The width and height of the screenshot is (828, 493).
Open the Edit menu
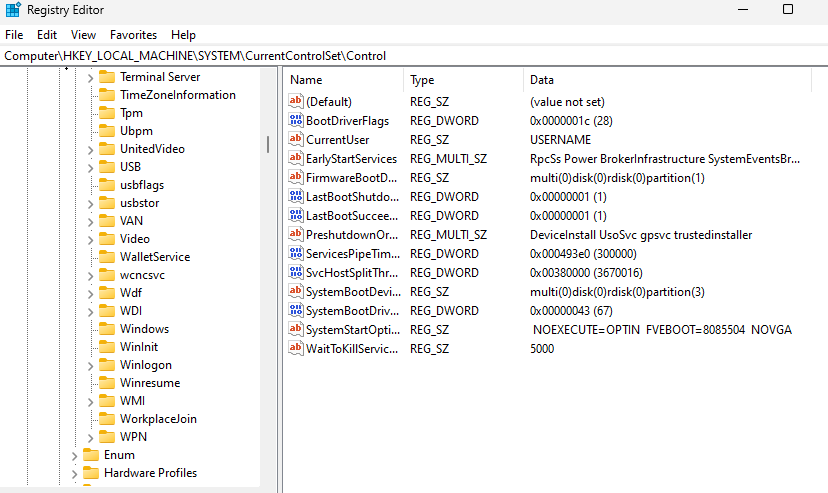[x=47, y=35]
